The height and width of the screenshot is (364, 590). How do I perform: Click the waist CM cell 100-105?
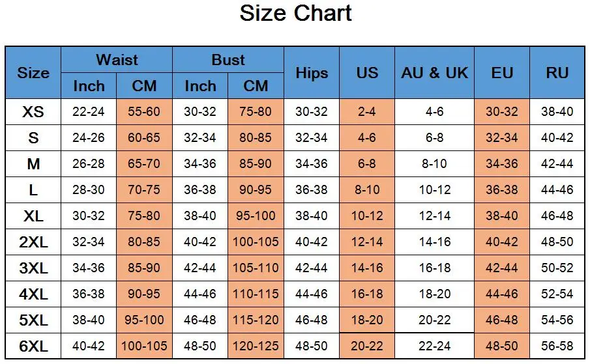pos(144,346)
